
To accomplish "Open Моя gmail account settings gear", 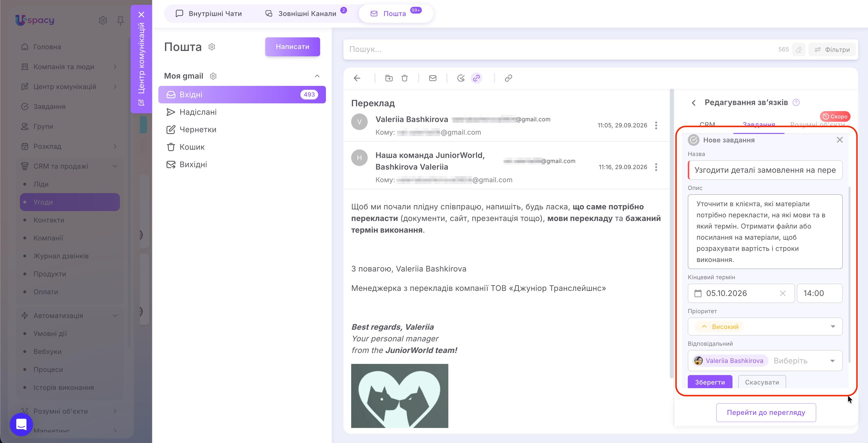I will [x=213, y=76].
